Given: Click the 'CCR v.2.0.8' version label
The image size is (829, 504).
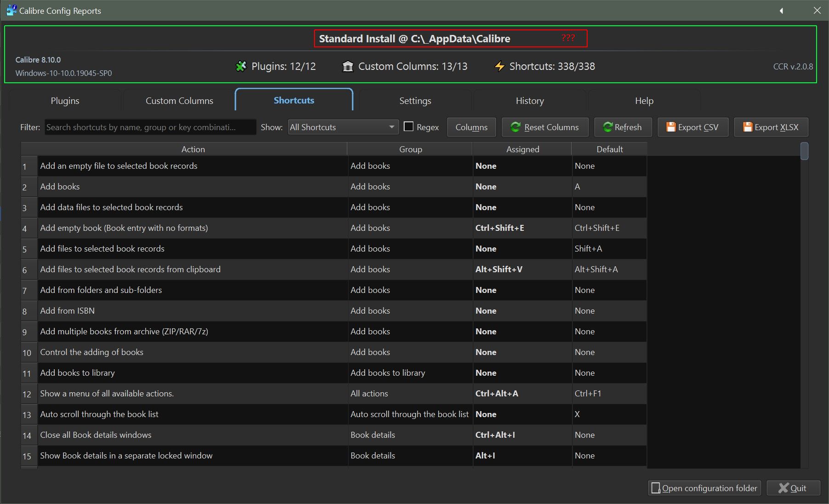Looking at the screenshot, I should coord(793,67).
